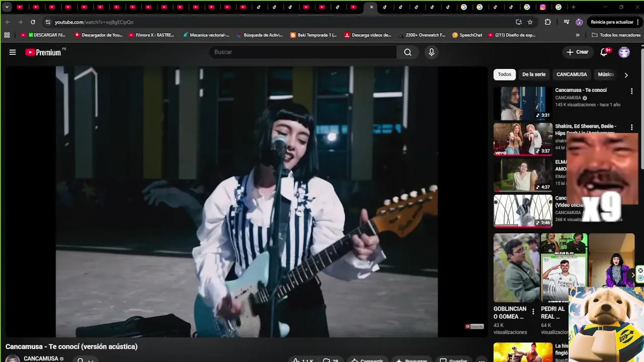Image resolution: width=644 pixels, height=362 pixels.
Task: Open the CANCAMUSA channel below video title
Action: click(x=41, y=358)
